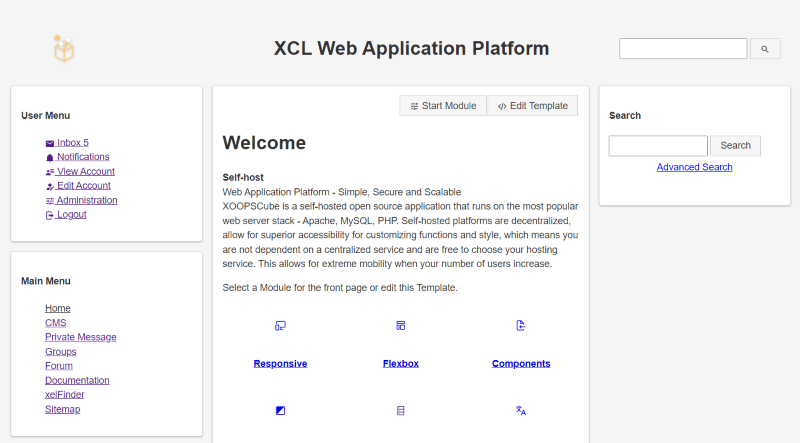Screen dimensions: 800x443
Task: Open the Edit Template button
Action: click(532, 106)
